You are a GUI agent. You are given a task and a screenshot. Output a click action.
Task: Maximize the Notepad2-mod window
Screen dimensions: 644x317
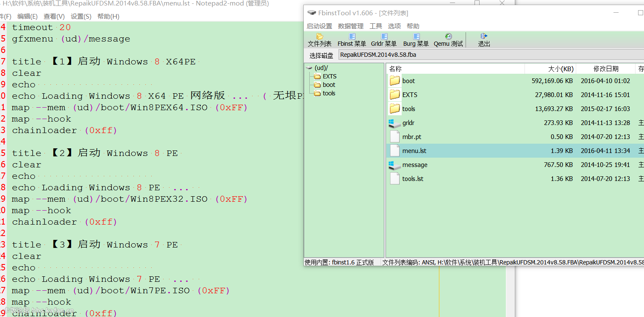pyautogui.click(x=477, y=3)
